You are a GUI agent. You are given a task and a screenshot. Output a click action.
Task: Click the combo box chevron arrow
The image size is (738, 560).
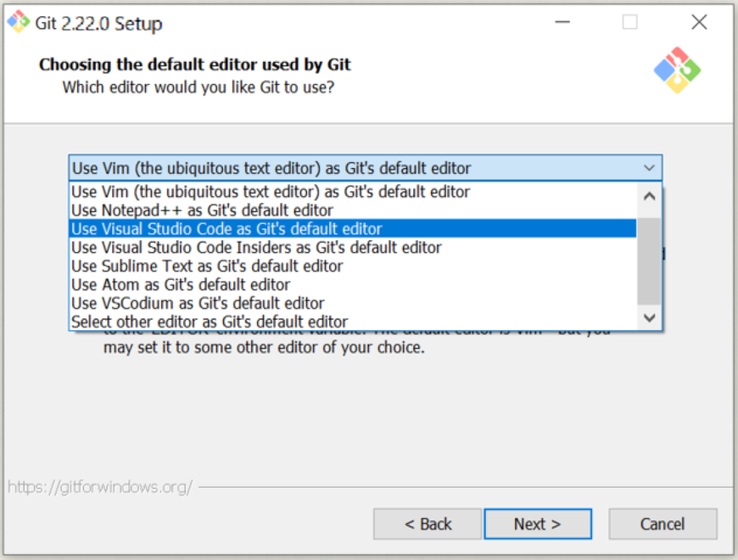point(649,168)
